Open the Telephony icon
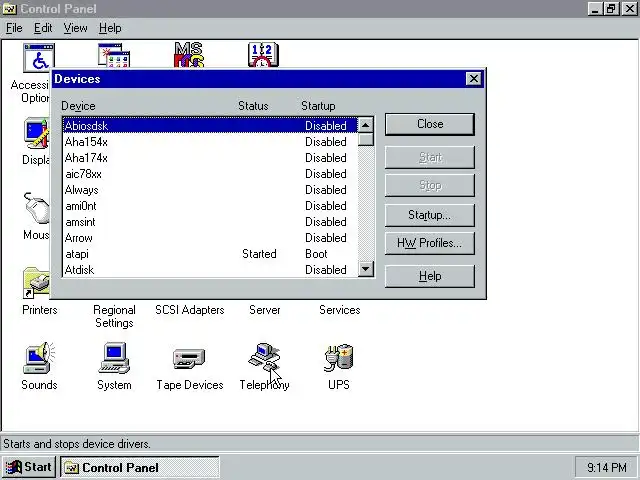 [264, 358]
